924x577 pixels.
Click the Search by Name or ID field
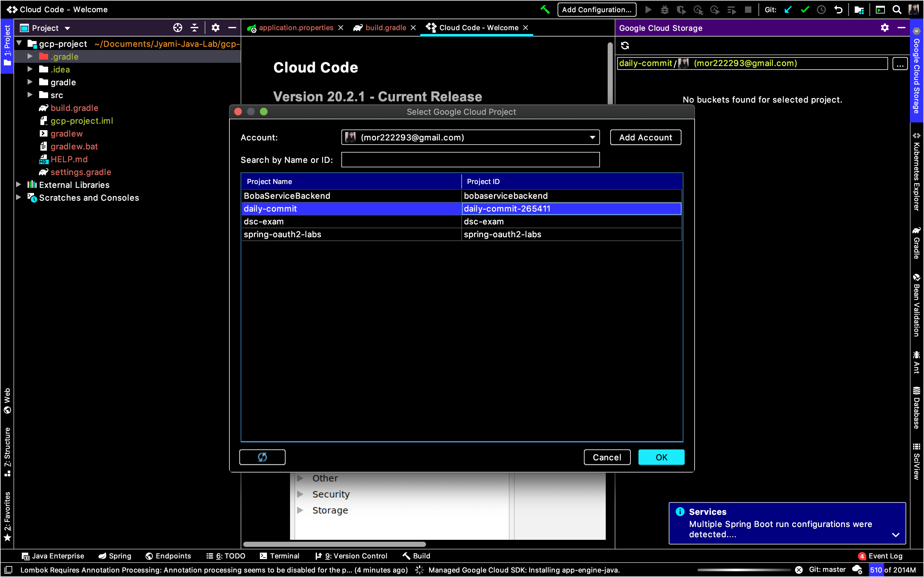(x=470, y=160)
